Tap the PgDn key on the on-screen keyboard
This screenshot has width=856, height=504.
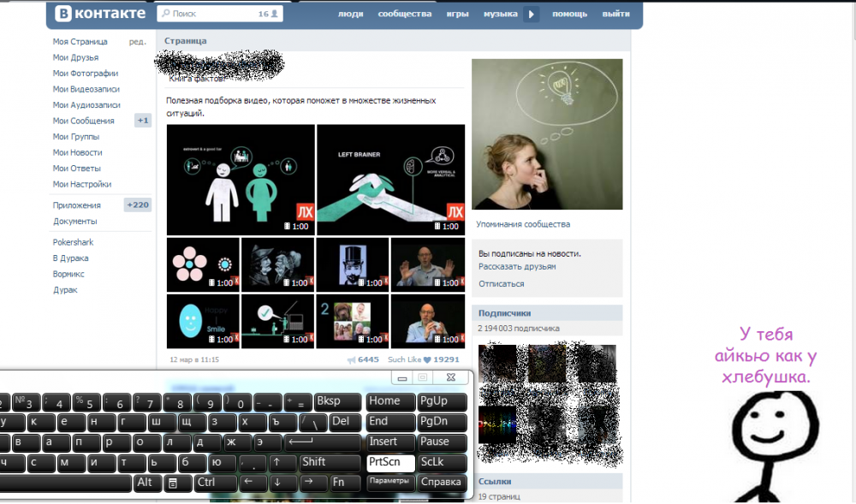pos(442,422)
